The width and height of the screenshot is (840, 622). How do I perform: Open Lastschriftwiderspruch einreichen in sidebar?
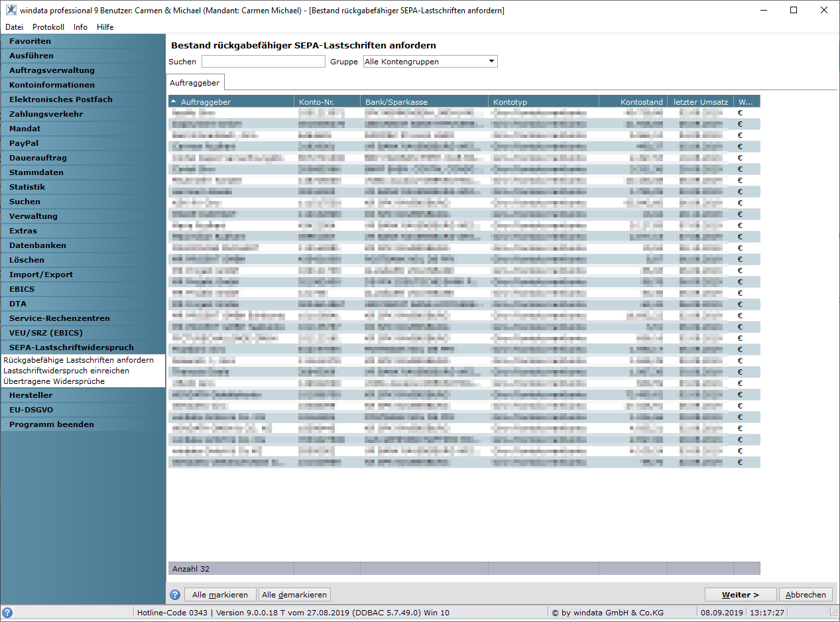tap(66, 371)
